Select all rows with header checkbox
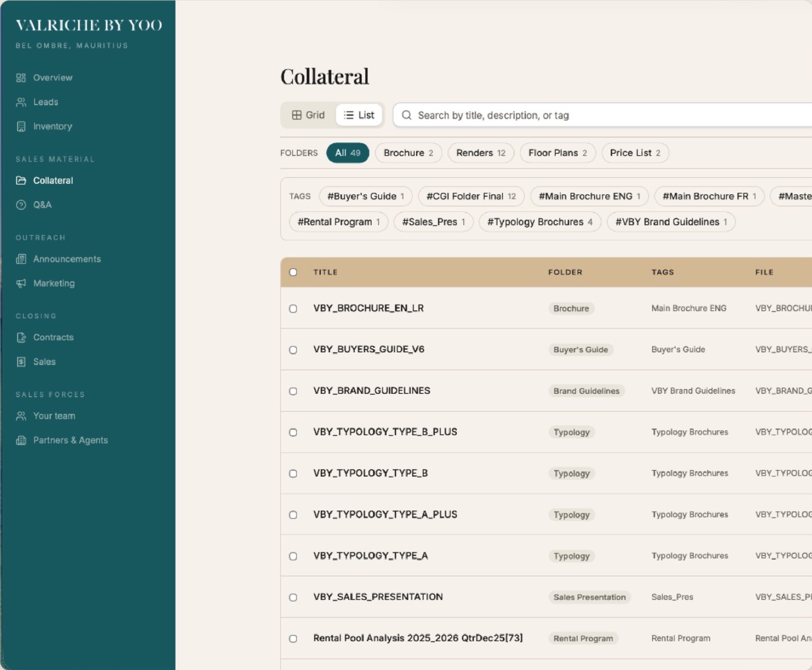This screenshot has height=670, width=812. (x=293, y=272)
